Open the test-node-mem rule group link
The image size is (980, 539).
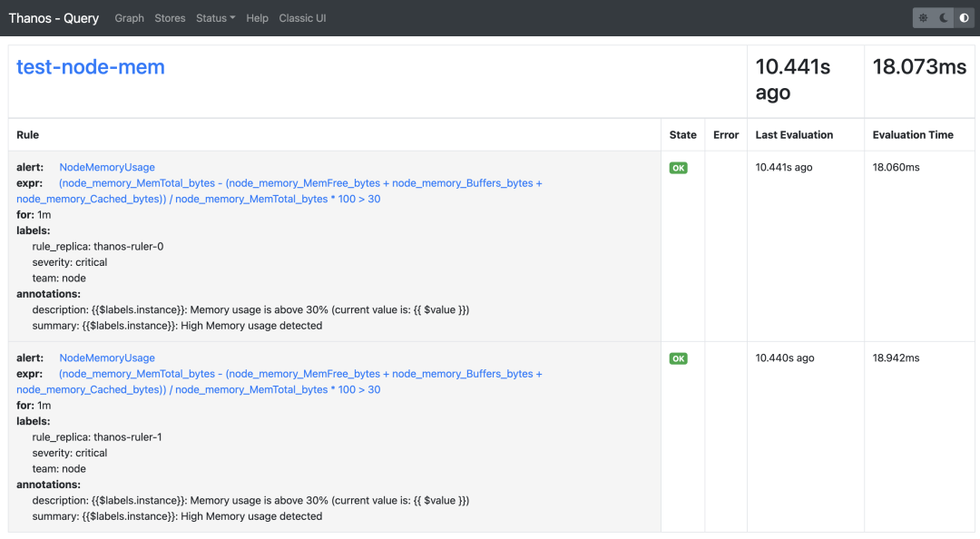coord(91,67)
